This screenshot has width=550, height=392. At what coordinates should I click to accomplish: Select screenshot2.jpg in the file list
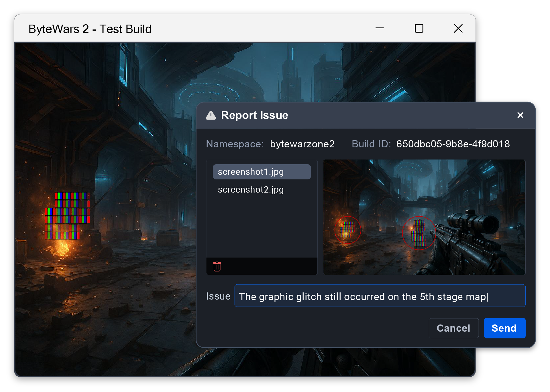pos(251,189)
